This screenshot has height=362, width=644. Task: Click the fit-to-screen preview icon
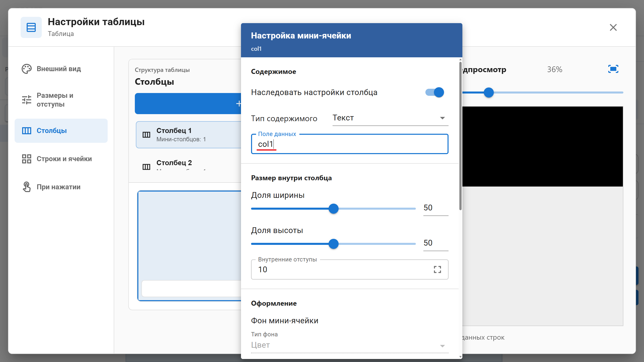(x=613, y=69)
